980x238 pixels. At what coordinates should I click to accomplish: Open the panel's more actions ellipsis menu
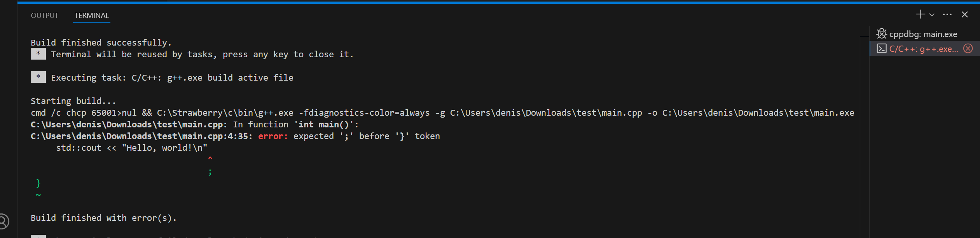(x=947, y=15)
